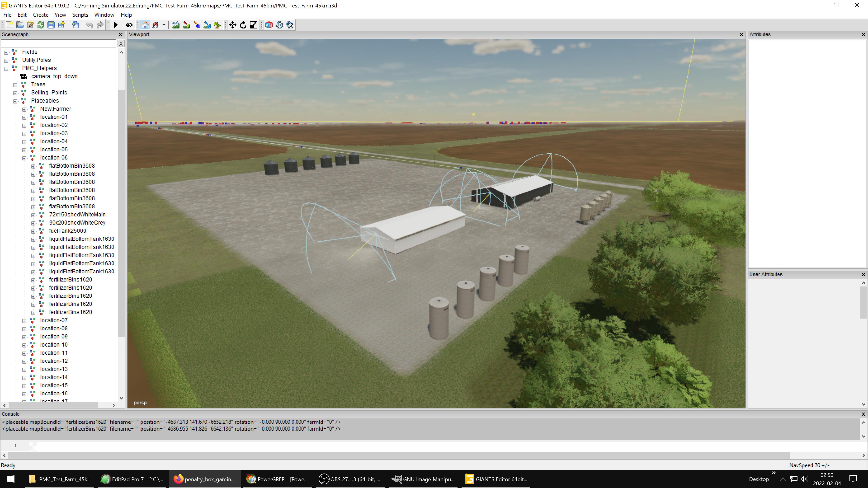Open the Scripts menu

tap(80, 15)
